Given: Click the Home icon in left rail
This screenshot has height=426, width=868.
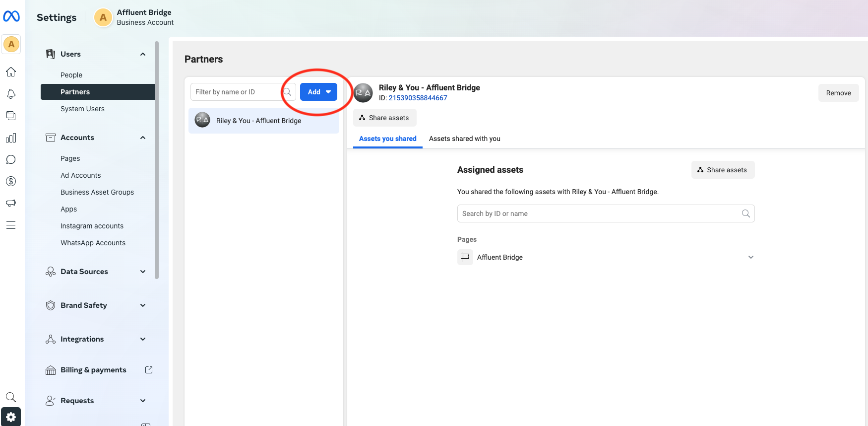Looking at the screenshot, I should [11, 72].
